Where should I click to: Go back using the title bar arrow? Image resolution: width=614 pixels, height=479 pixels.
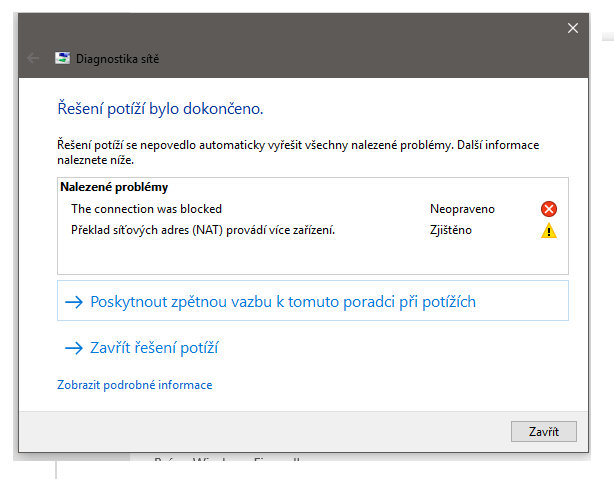coord(33,58)
